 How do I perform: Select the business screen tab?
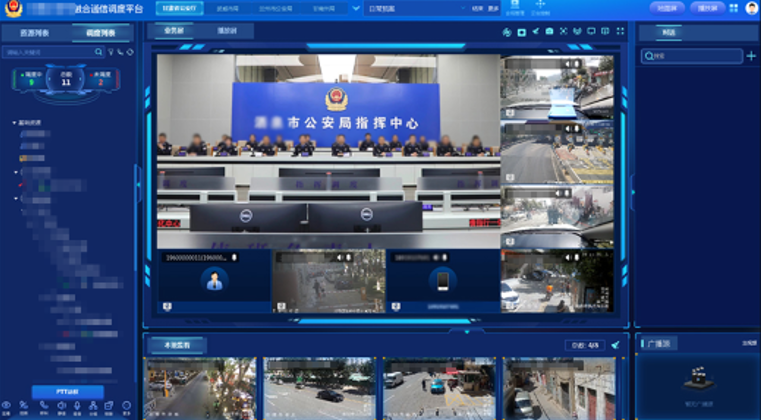174,31
